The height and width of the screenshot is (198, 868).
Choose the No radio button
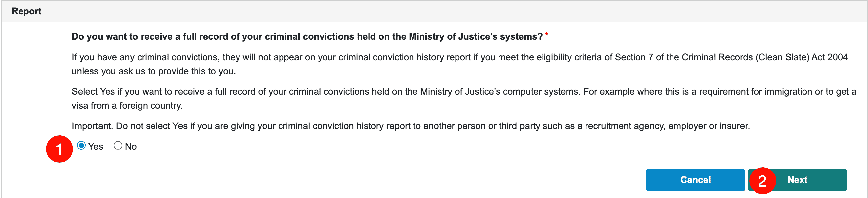tap(118, 146)
